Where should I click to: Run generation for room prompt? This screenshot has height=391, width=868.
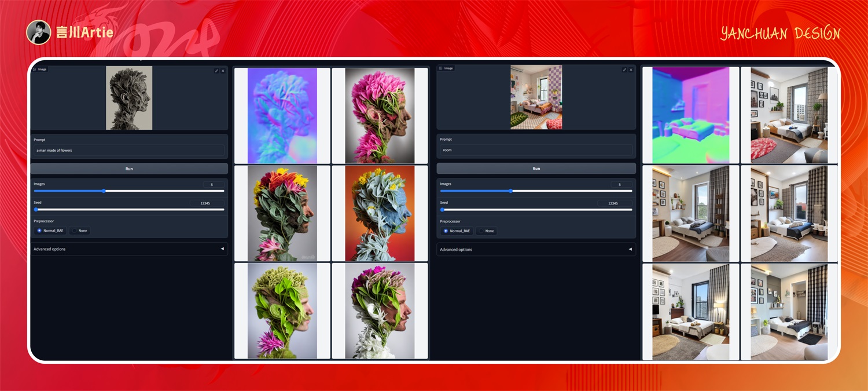tap(536, 169)
